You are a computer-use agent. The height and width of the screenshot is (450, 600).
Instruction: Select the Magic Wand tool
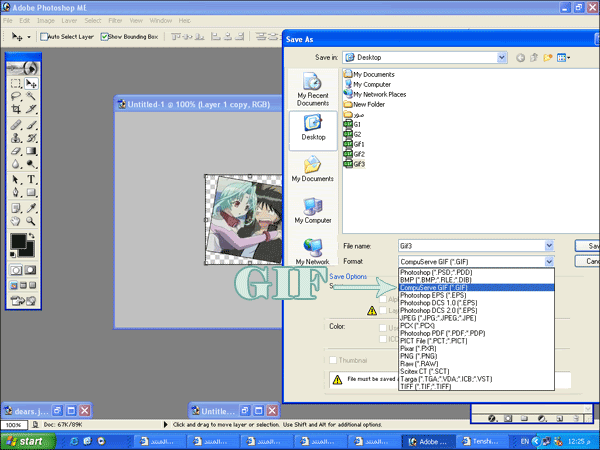coord(31,96)
